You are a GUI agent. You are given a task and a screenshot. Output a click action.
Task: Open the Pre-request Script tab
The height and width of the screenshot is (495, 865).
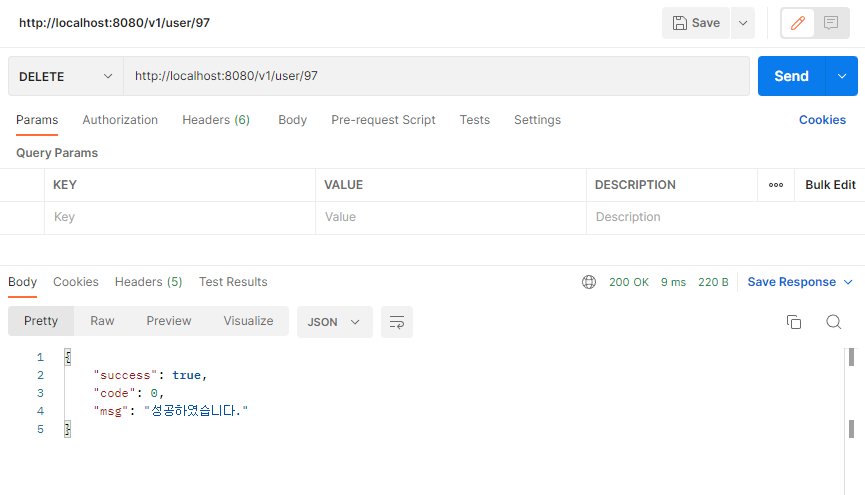[x=383, y=120]
